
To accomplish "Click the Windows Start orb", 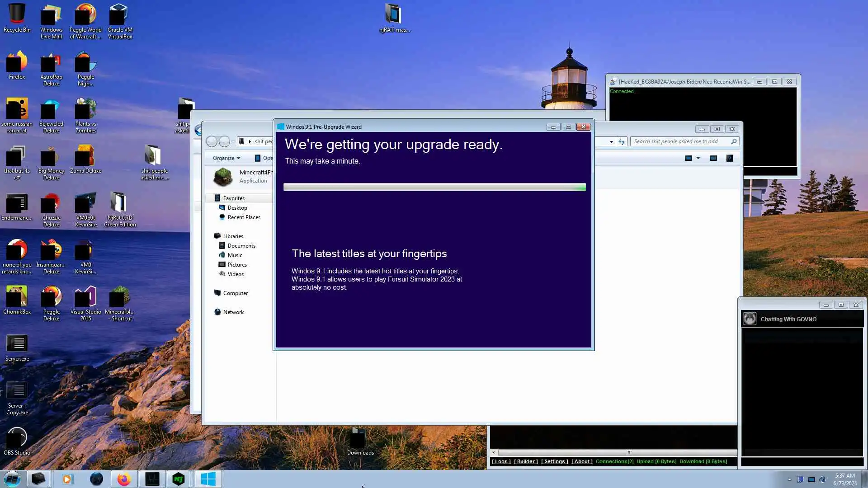I will pos(12,479).
